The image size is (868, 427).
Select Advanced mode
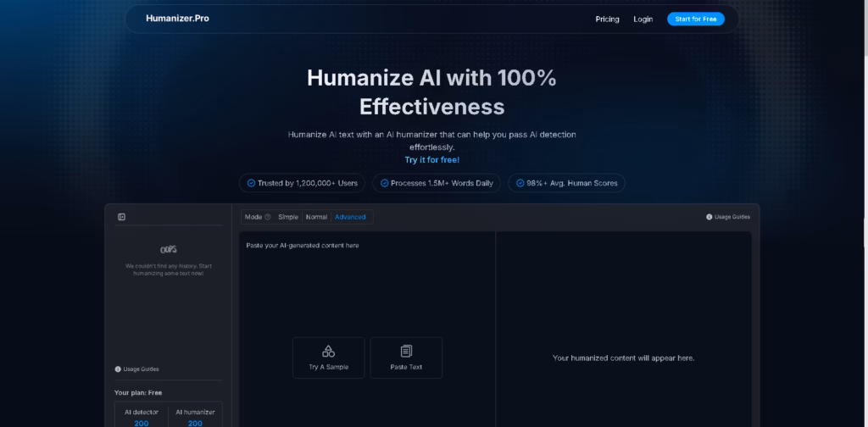click(x=350, y=217)
